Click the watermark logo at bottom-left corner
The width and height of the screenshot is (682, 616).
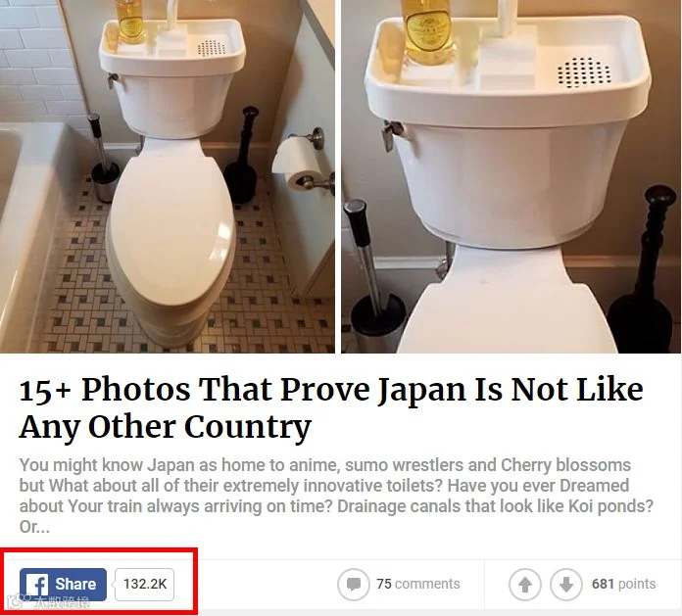click(x=48, y=602)
